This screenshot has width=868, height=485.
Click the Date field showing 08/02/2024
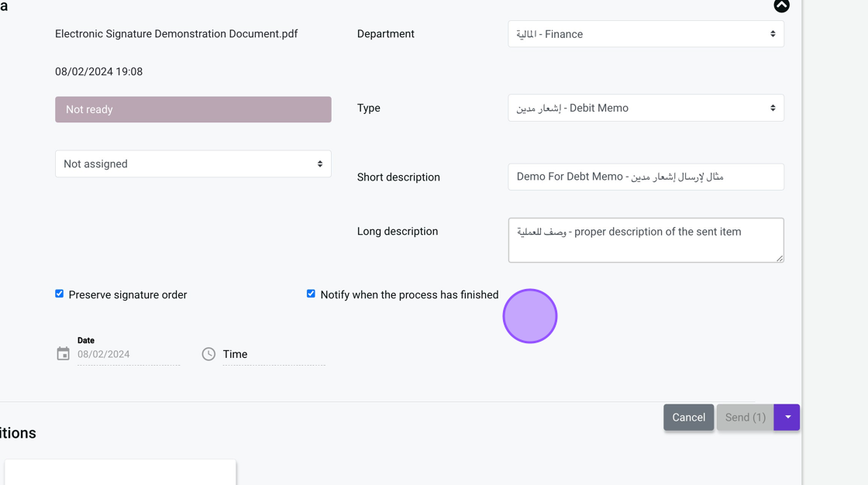[129, 354]
